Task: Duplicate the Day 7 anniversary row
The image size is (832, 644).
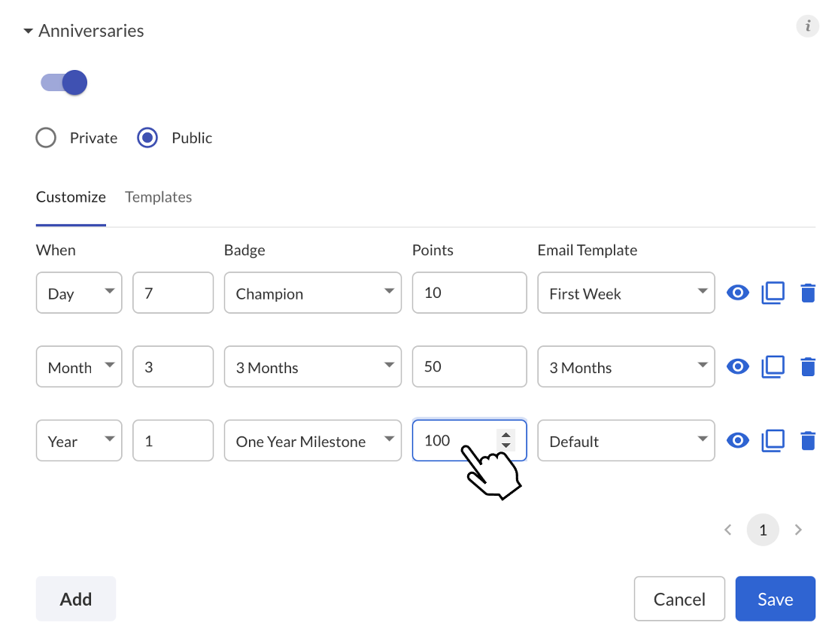Action: [773, 293]
